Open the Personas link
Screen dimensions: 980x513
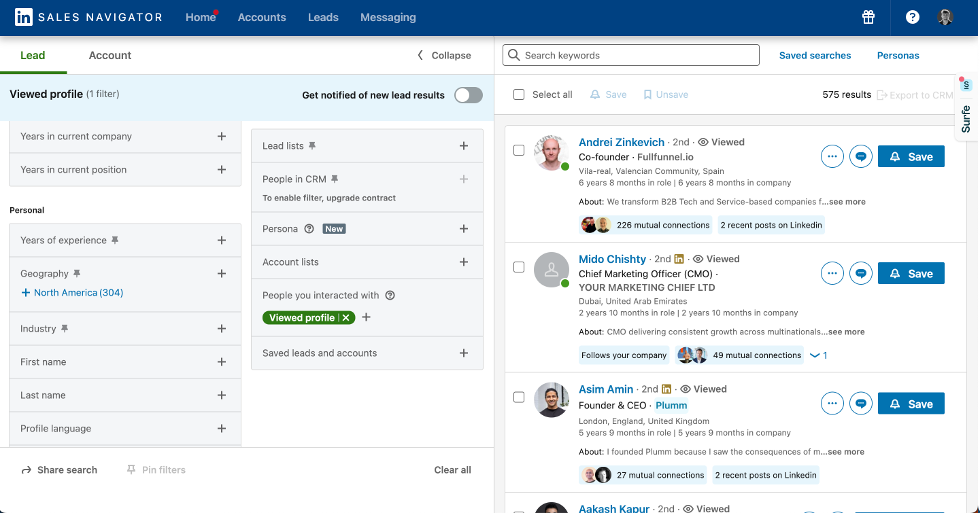tap(898, 56)
